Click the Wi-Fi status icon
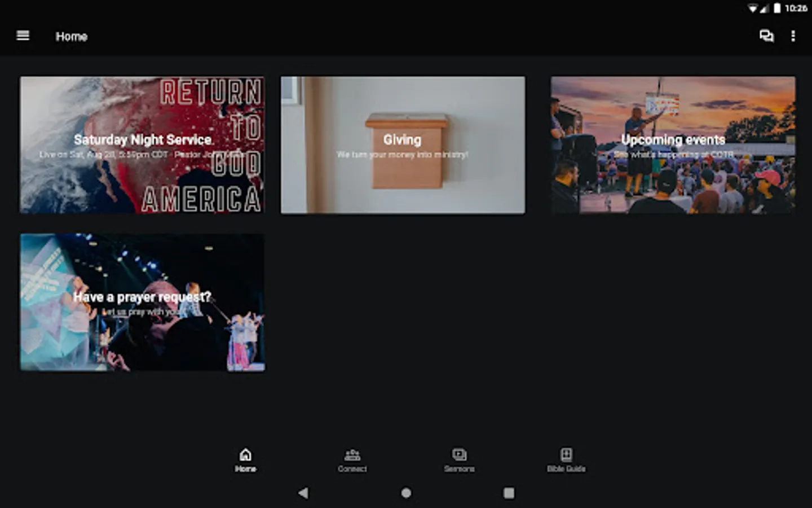 point(753,8)
